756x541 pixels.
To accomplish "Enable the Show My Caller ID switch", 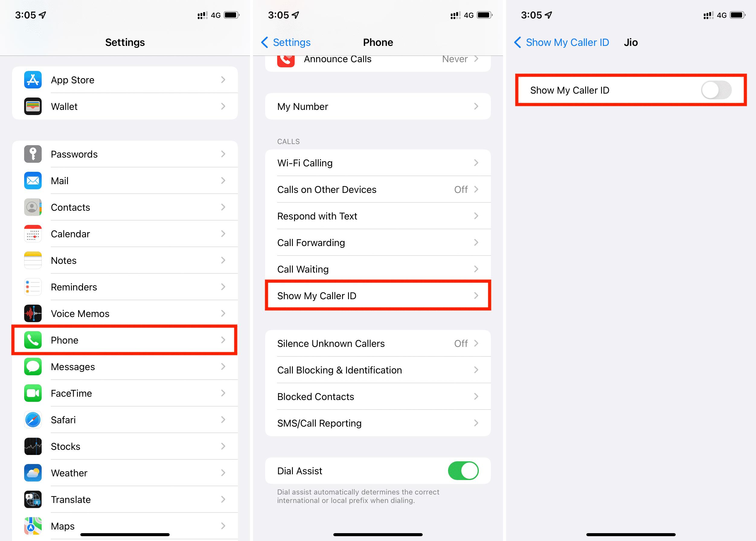I will coord(716,90).
